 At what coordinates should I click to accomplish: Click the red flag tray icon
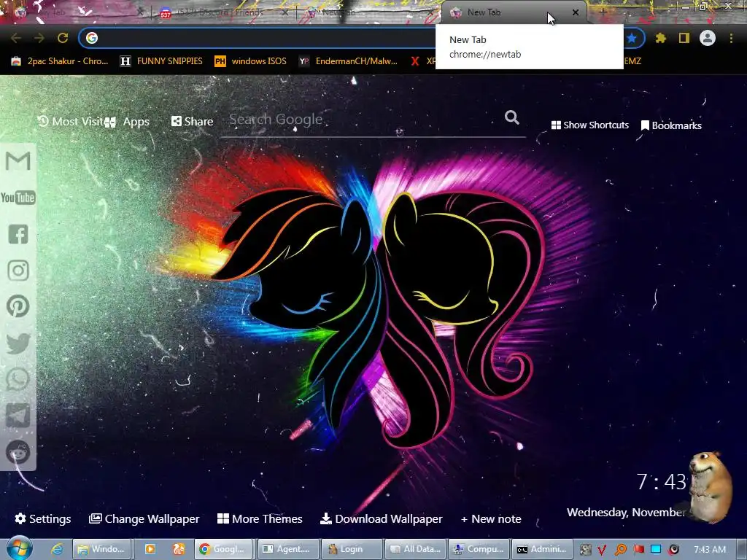pos(638,550)
